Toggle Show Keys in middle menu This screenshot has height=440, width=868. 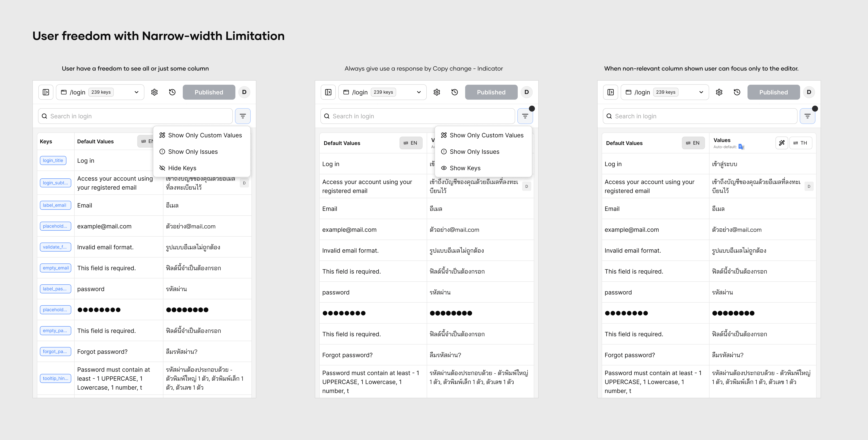tap(465, 168)
